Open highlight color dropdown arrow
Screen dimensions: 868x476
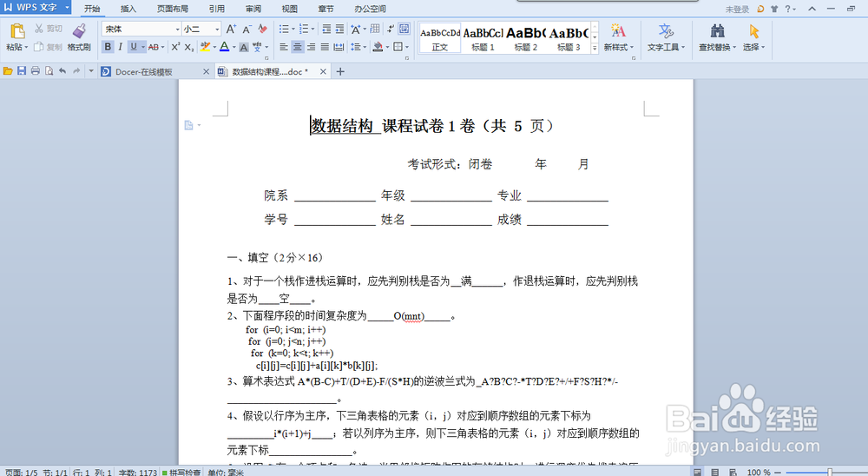(214, 47)
